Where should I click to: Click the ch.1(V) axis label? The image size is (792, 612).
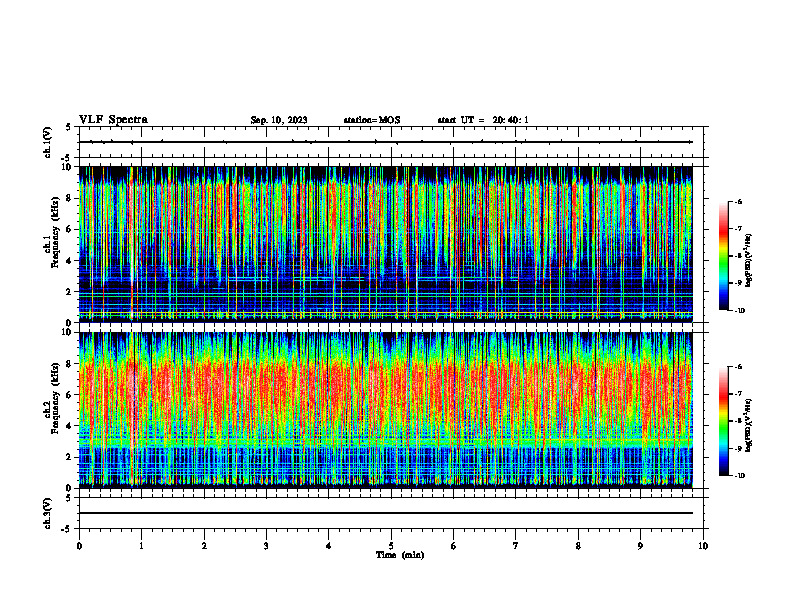click(48, 142)
